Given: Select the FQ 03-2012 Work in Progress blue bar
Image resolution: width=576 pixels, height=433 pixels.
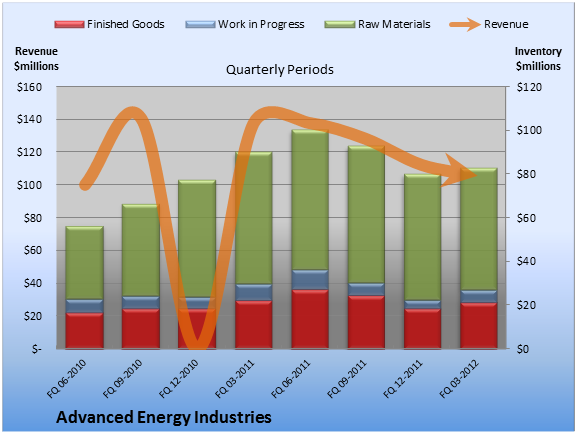Looking at the screenshot, I should [x=479, y=297].
